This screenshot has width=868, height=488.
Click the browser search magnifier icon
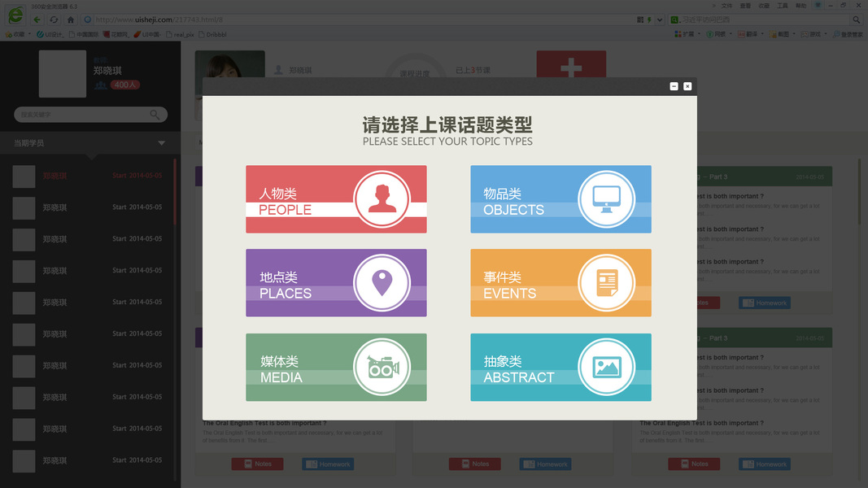point(857,20)
